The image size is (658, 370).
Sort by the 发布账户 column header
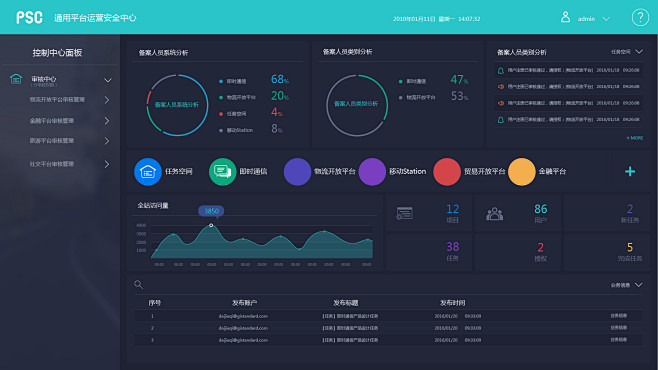pyautogui.click(x=244, y=303)
